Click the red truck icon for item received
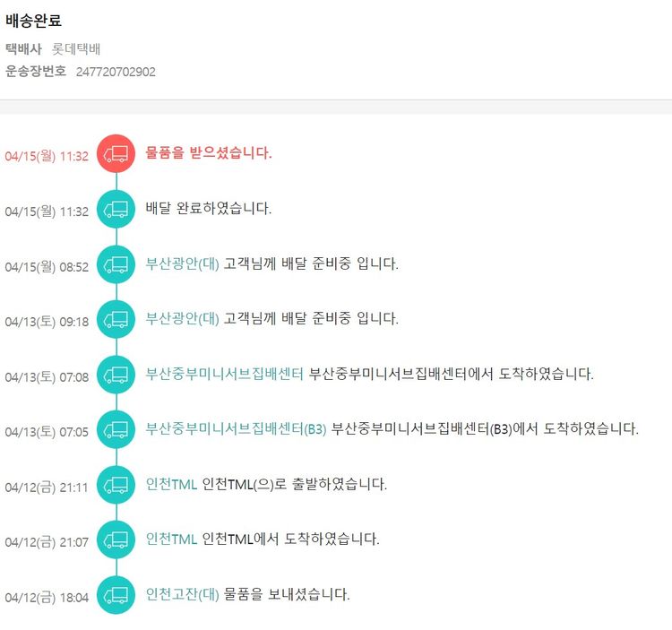 116,154
